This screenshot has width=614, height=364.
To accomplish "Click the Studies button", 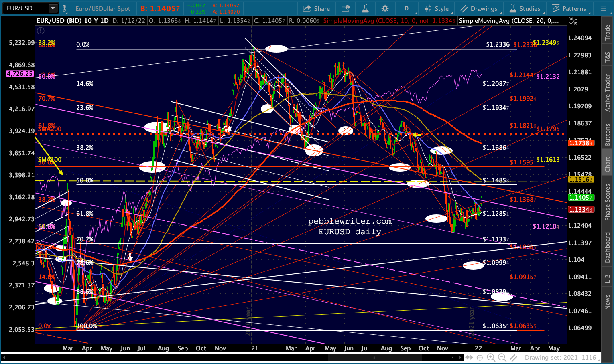I will point(525,8).
